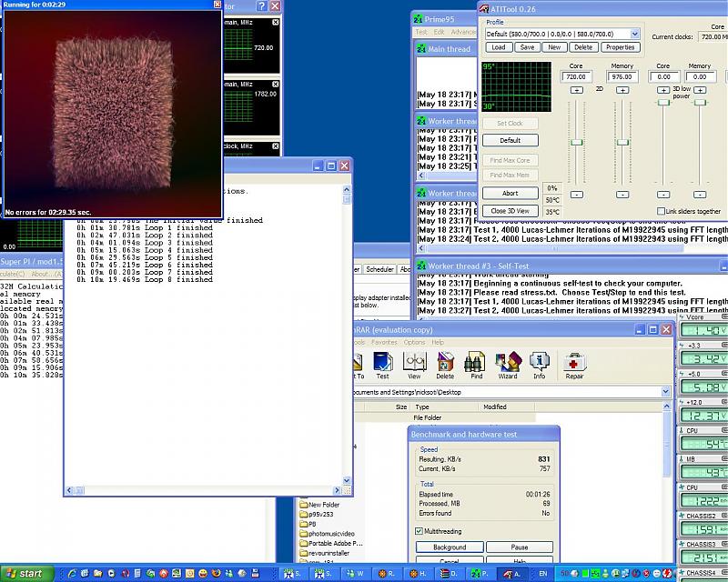Open the Favorites menu in WinRAR

[384, 342]
